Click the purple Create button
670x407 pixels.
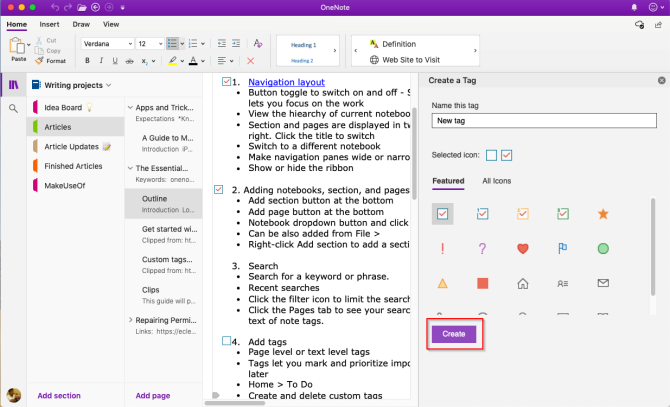[453, 334]
